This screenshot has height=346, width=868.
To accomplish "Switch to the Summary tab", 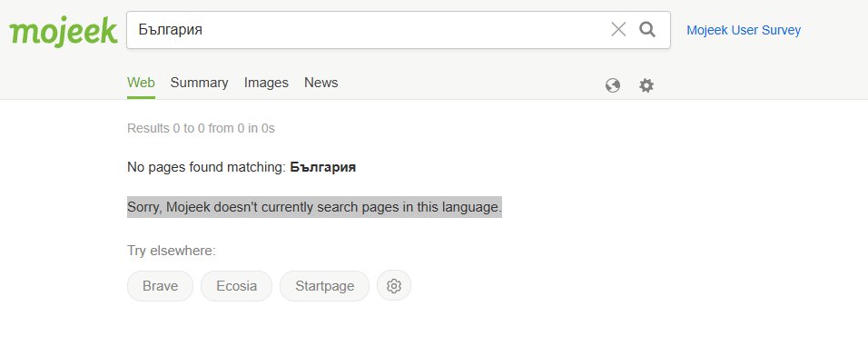I will tap(199, 83).
